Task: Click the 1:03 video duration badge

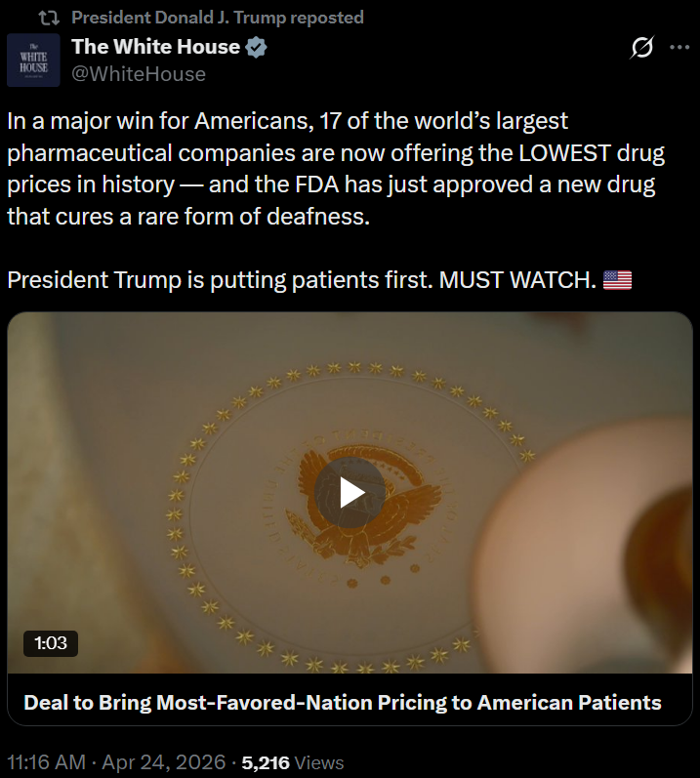Action: point(51,643)
